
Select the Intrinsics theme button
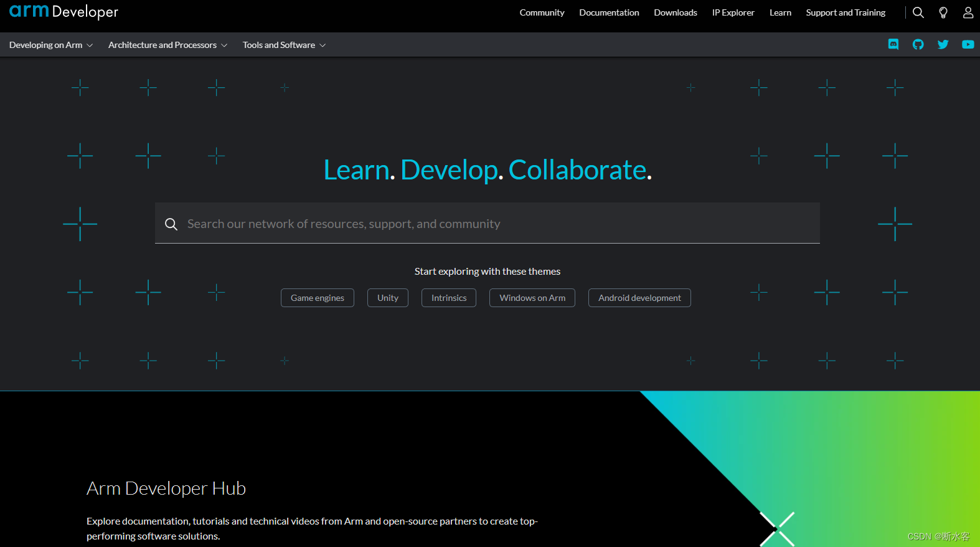(449, 298)
